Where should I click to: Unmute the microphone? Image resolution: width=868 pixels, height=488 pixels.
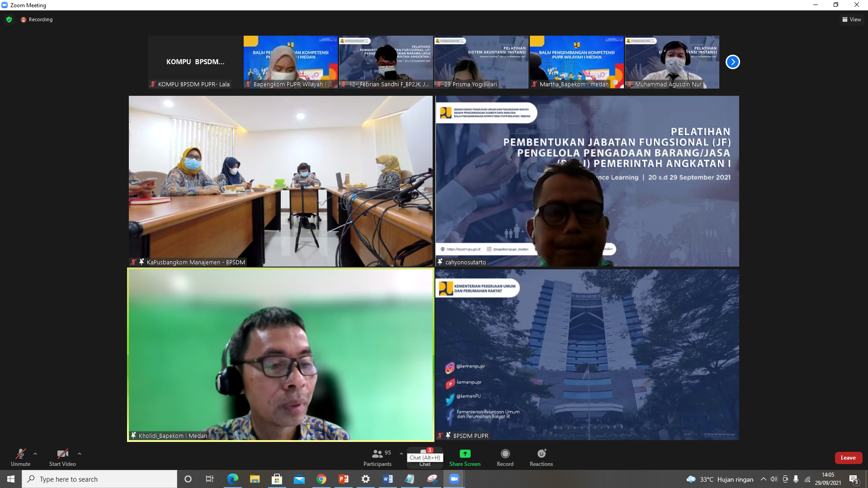(20, 457)
